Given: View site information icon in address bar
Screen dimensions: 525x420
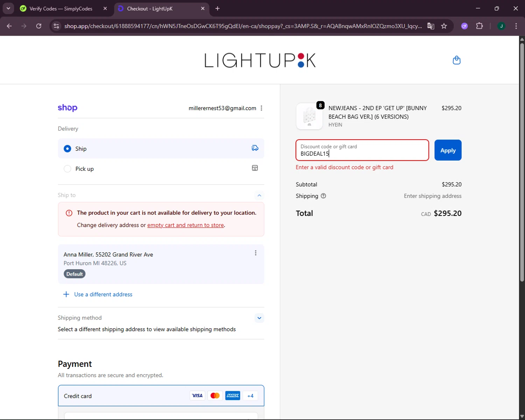Looking at the screenshot, I should coord(56,26).
